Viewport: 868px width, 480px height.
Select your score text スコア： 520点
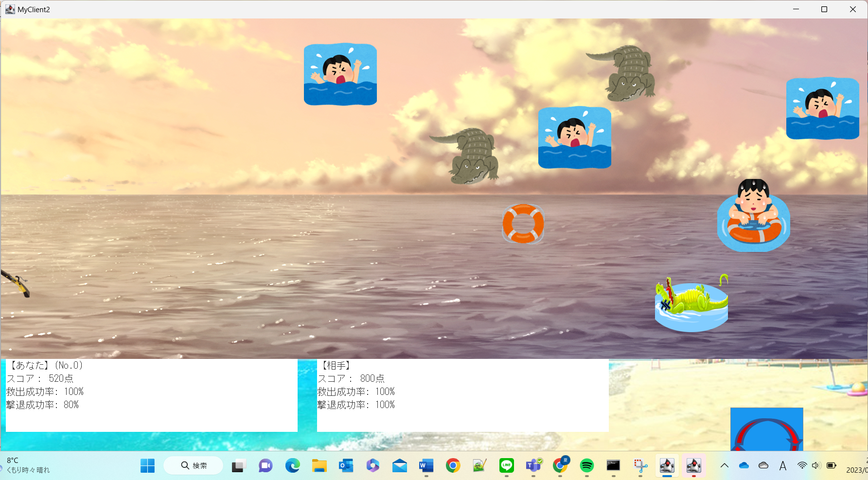click(x=40, y=378)
